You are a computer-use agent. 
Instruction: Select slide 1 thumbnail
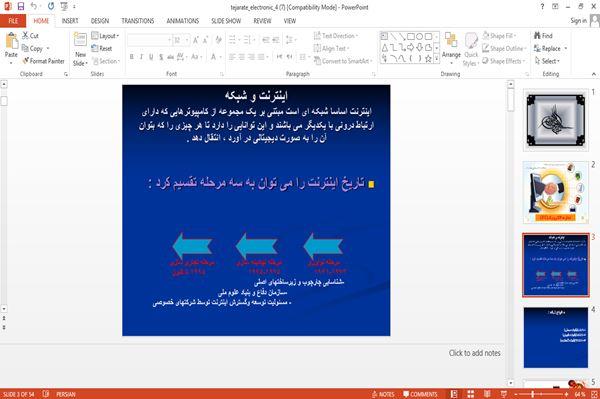click(x=556, y=121)
